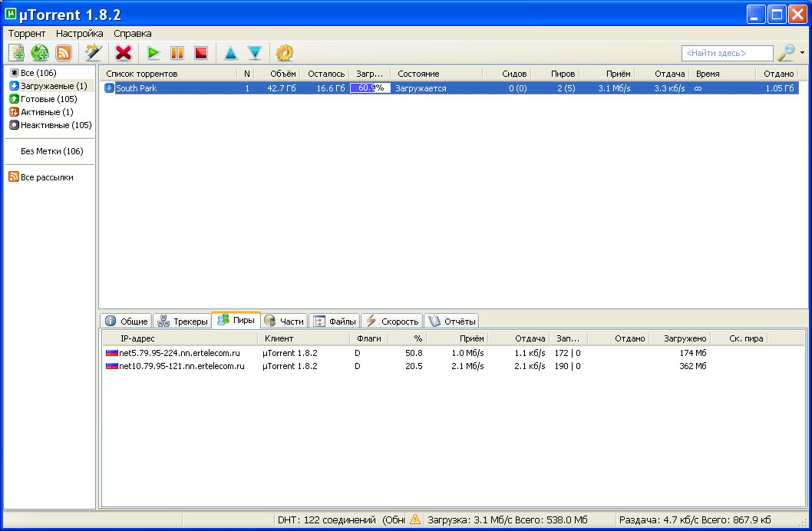Open Все рассылки RSS feeds item

[41, 177]
